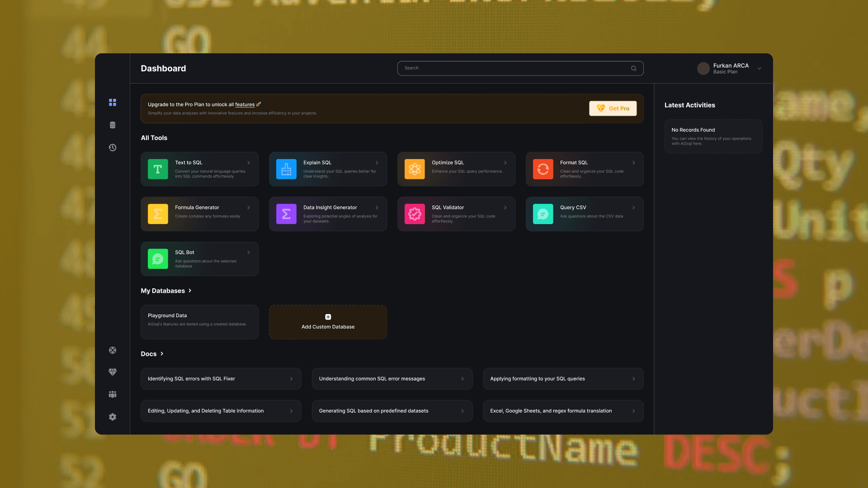This screenshot has width=868, height=488.
Task: Follow the 'features' link in upgrade banner
Action: pos(245,104)
